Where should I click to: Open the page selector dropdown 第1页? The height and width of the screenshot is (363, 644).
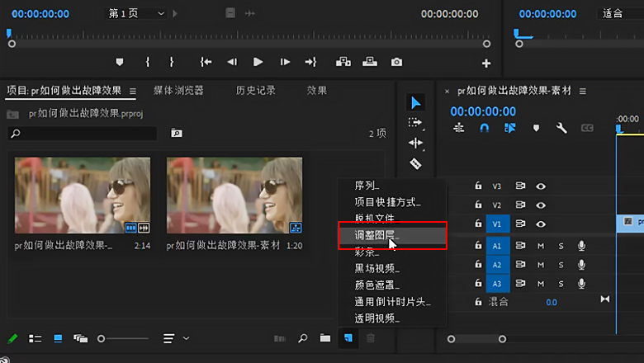point(136,13)
